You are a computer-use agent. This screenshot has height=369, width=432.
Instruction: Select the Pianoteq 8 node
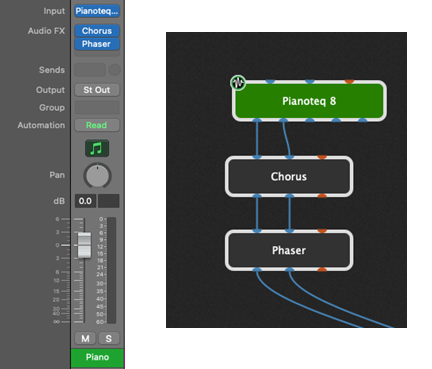[x=309, y=101]
